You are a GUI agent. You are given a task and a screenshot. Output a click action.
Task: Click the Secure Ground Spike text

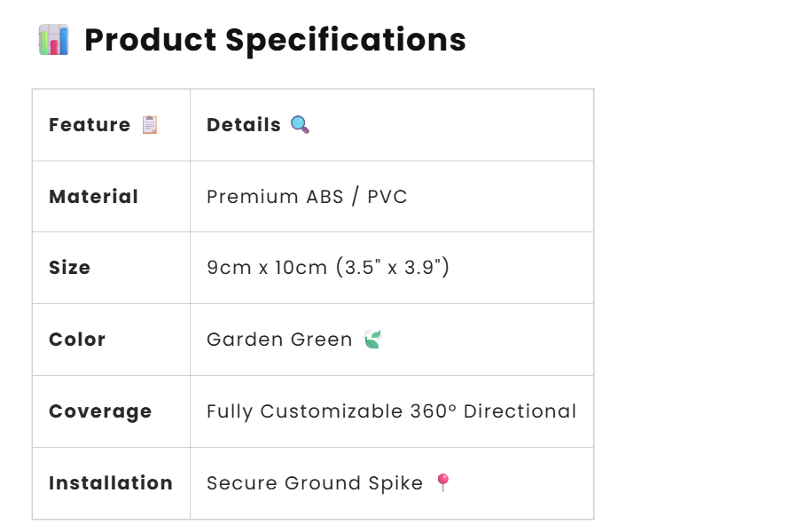coord(315,483)
